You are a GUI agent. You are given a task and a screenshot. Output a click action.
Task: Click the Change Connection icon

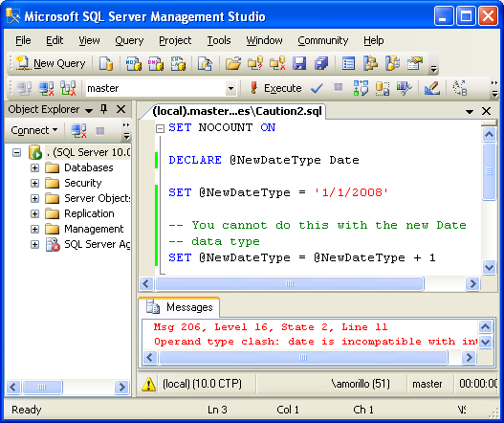(x=68, y=88)
